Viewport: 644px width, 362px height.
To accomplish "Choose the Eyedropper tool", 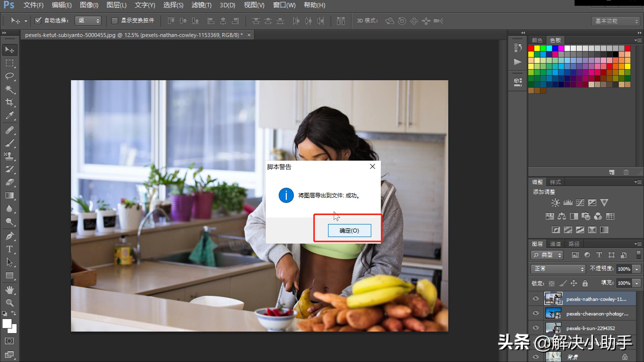I will pyautogui.click(x=10, y=115).
